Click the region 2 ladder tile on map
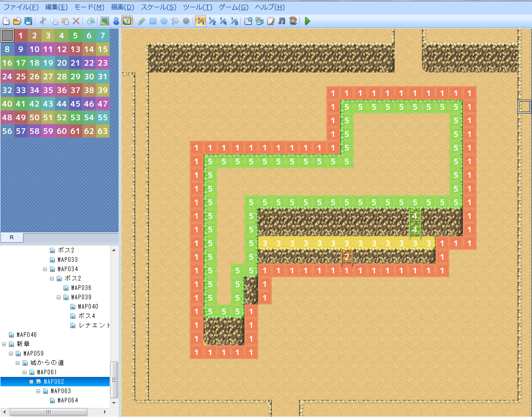Image resolution: width=532 pixels, height=417 pixels. click(x=347, y=257)
